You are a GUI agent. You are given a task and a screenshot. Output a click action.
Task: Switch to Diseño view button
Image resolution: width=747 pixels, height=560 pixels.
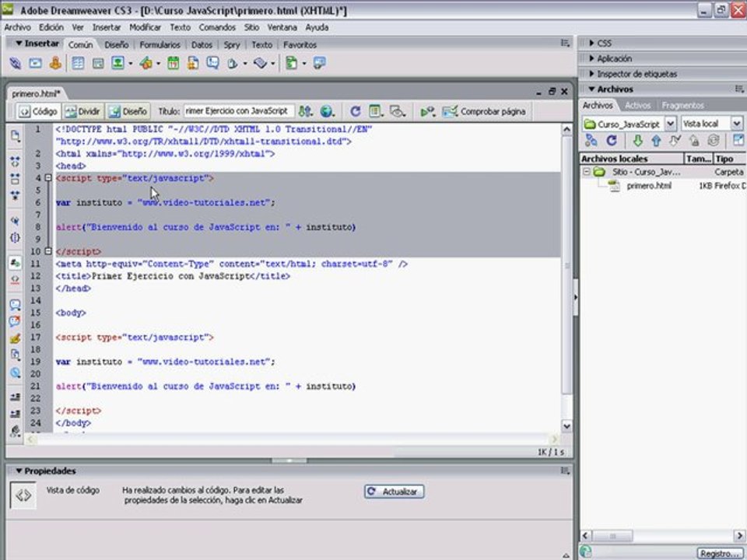tap(128, 111)
